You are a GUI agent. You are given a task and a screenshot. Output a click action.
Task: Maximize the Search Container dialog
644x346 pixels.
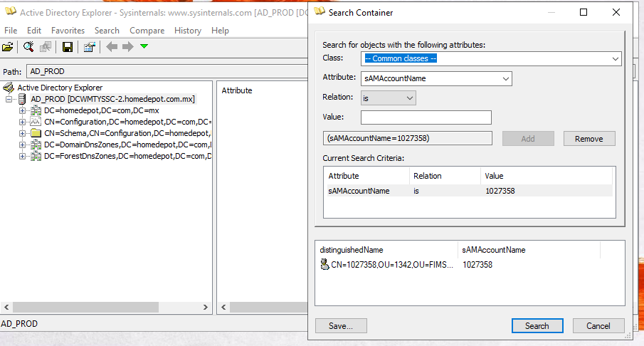(584, 12)
